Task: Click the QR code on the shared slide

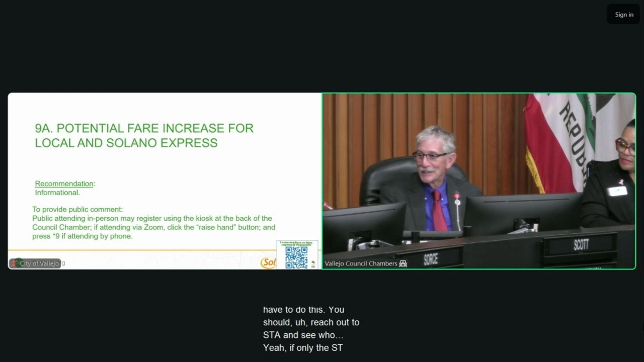Action: 296,257
